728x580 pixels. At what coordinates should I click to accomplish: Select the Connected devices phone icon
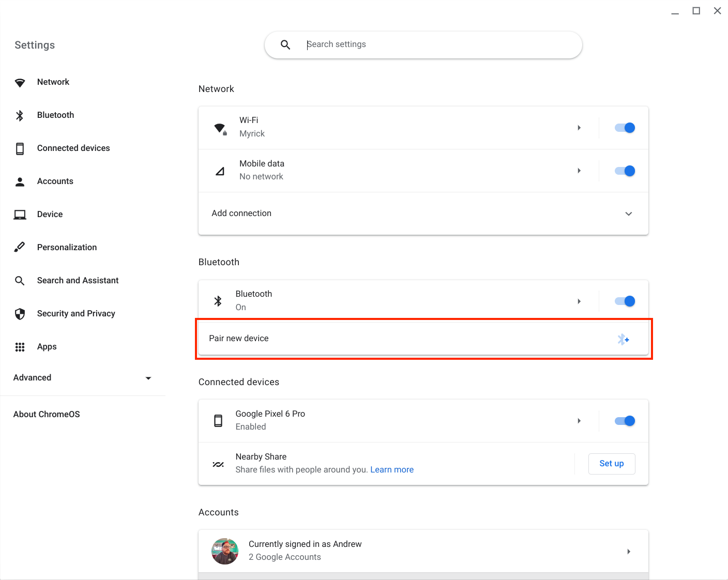click(20, 148)
